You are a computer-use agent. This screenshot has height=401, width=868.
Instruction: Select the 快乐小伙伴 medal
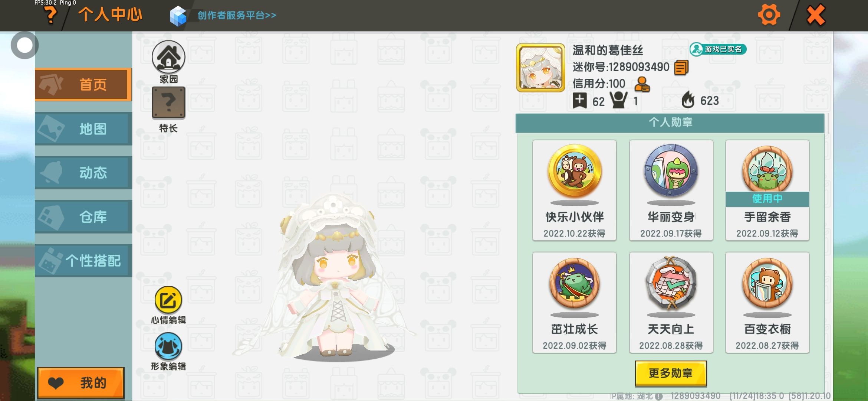[574, 190]
